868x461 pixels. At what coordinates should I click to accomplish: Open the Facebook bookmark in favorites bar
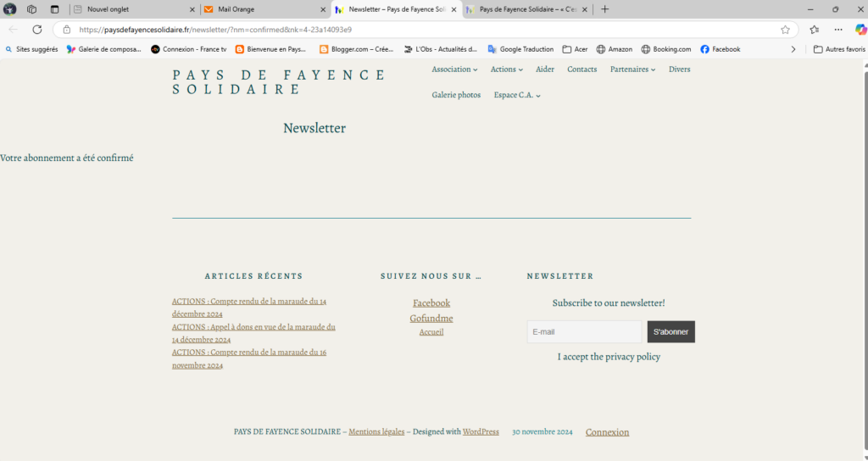721,49
